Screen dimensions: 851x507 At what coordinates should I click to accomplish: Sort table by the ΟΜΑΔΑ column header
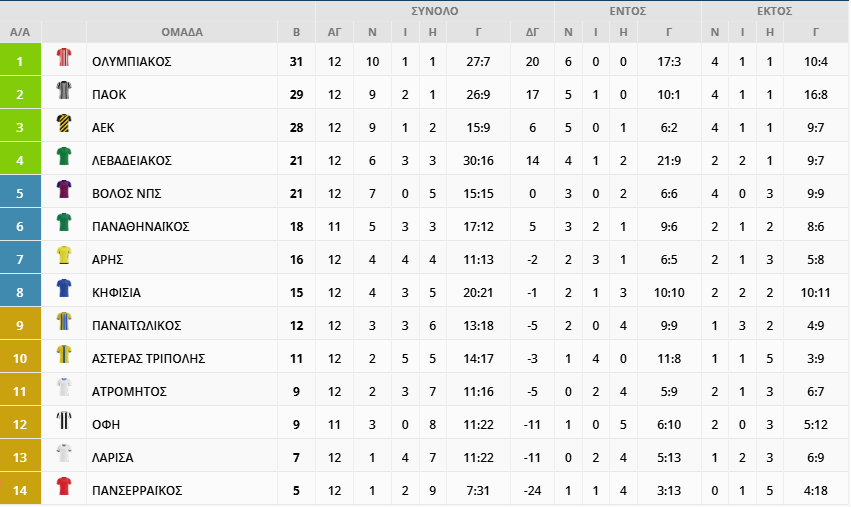coord(181,32)
